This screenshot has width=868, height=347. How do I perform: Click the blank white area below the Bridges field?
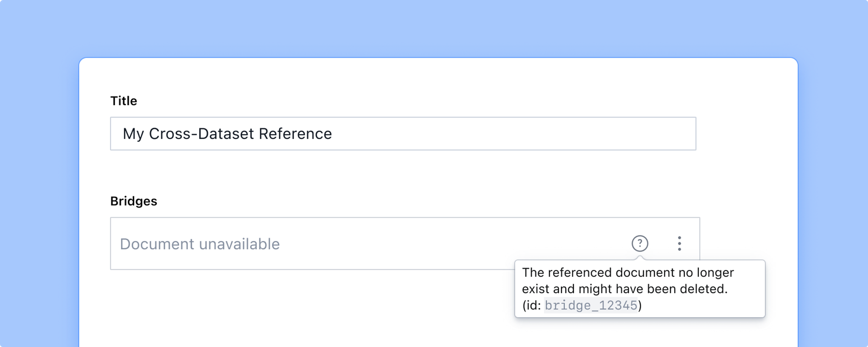pos(303,310)
